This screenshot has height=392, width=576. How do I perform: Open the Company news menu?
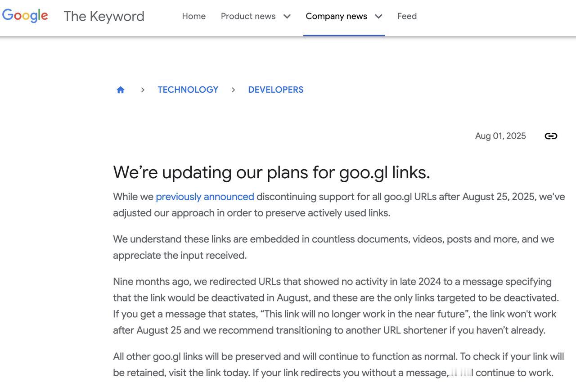[336, 16]
